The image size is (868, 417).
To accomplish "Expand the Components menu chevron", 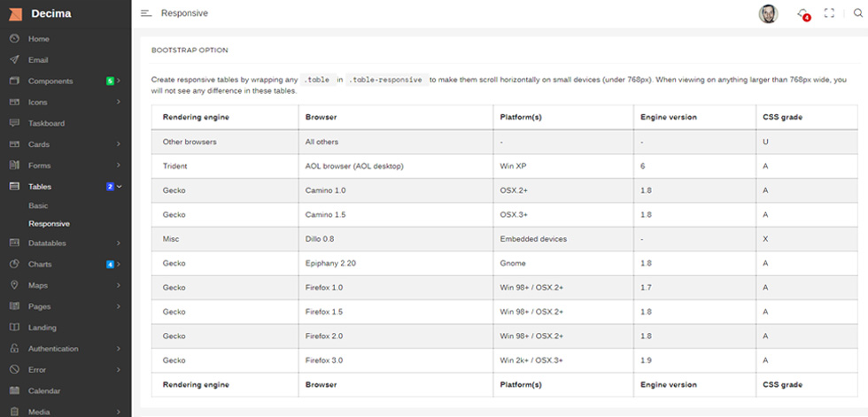I will click(119, 81).
